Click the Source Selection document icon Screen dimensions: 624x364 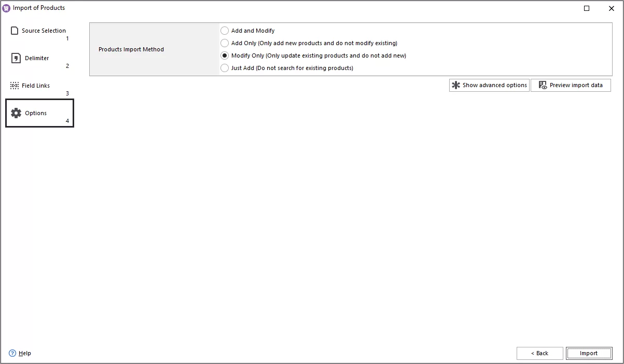click(13, 30)
